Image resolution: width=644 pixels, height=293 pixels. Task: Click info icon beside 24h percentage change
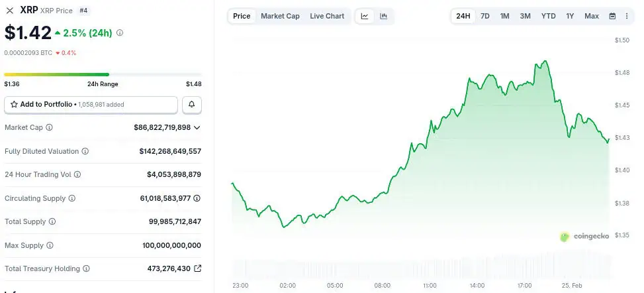pos(119,32)
